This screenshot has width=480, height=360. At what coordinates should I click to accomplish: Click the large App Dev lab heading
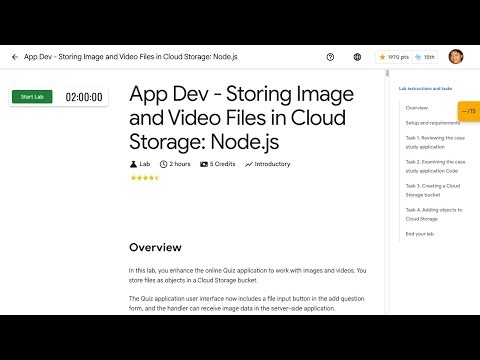pyautogui.click(x=241, y=118)
